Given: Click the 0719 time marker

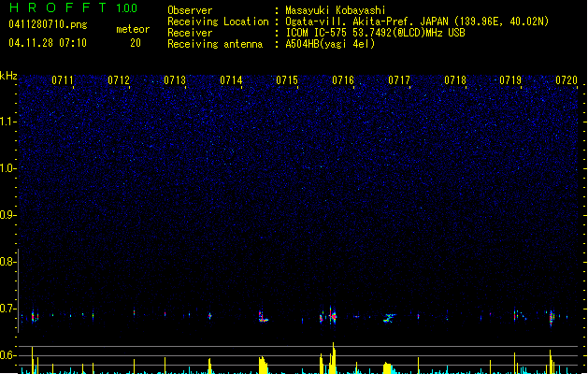Looking at the screenshot, I should [510, 80].
